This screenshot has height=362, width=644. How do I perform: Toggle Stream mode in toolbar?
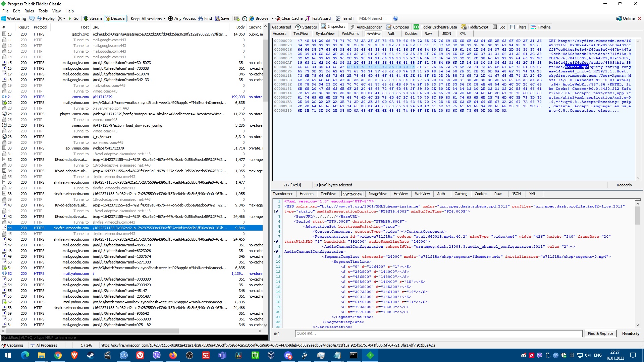(93, 18)
